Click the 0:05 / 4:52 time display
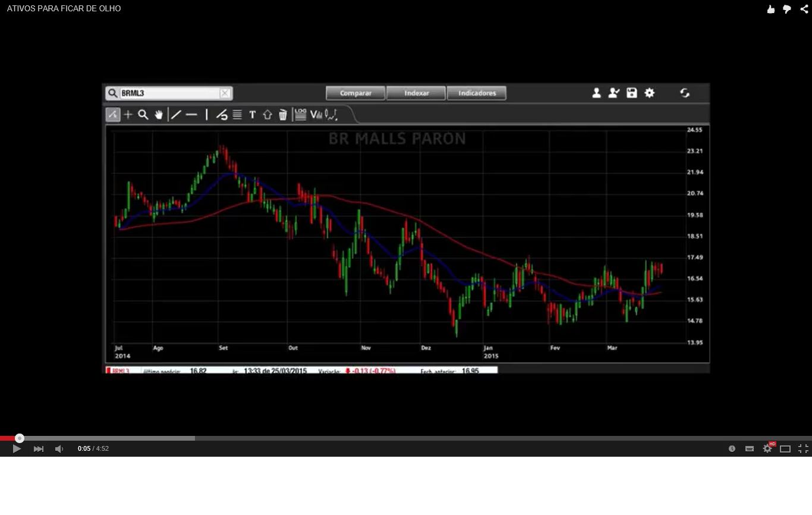 [x=93, y=449]
